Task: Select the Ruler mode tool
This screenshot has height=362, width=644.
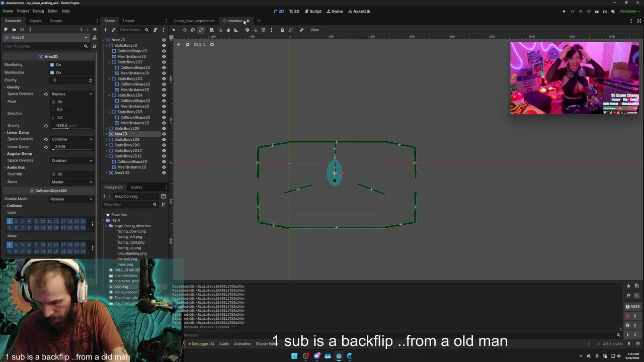Action: tap(236, 30)
